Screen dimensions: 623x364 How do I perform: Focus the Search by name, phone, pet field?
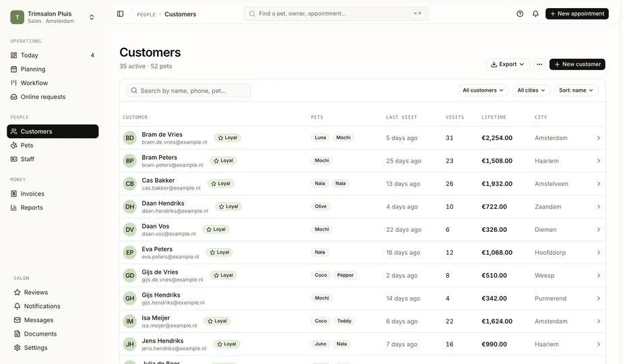click(x=188, y=90)
